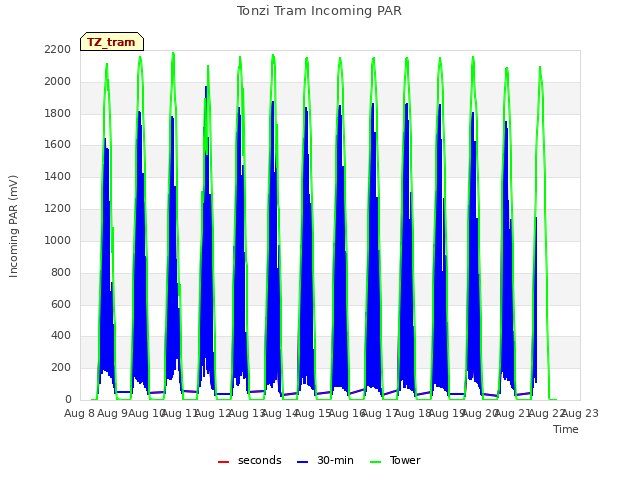
Task: Click the 0 y-axis tick label
Action: 68,400
